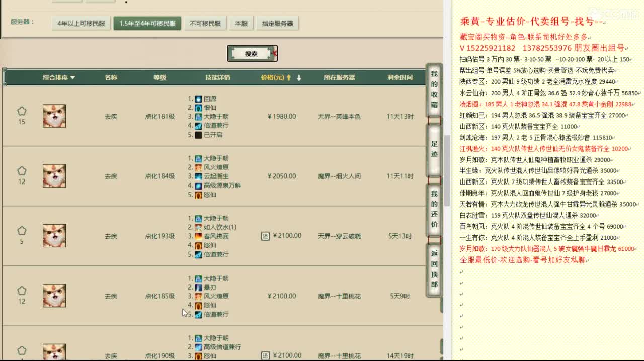Image resolution: width=644 pixels, height=361 pixels.
Task: Click the 怒仙 skill icon in 184级 row
Action: tap(198, 195)
